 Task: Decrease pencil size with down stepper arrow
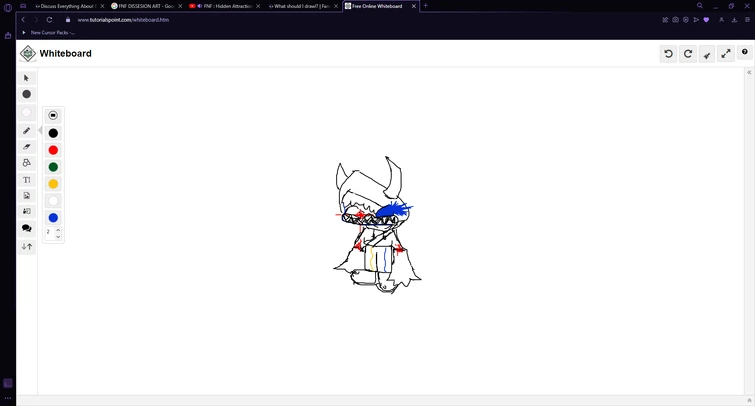58,236
